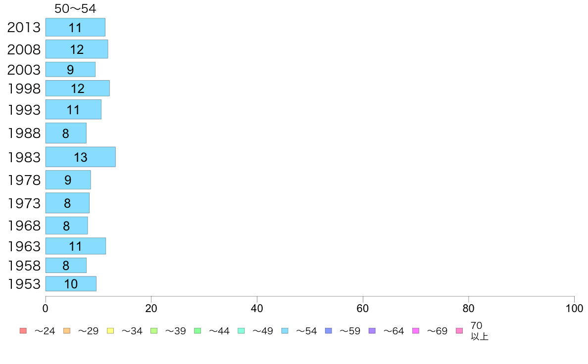The height and width of the screenshot is (364, 588).
Task: Click the 1953 bar showing 10
Action: [x=71, y=284]
